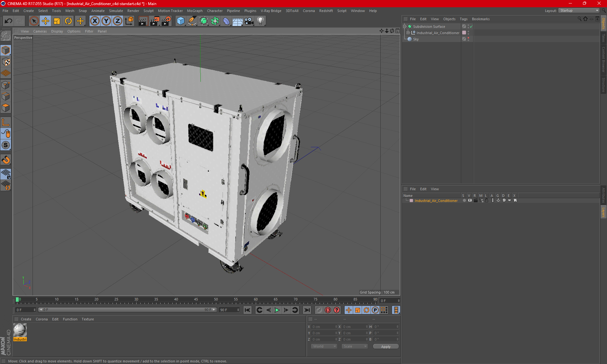607x364 pixels.
Task: Click the X position input field
Action: click(x=324, y=327)
